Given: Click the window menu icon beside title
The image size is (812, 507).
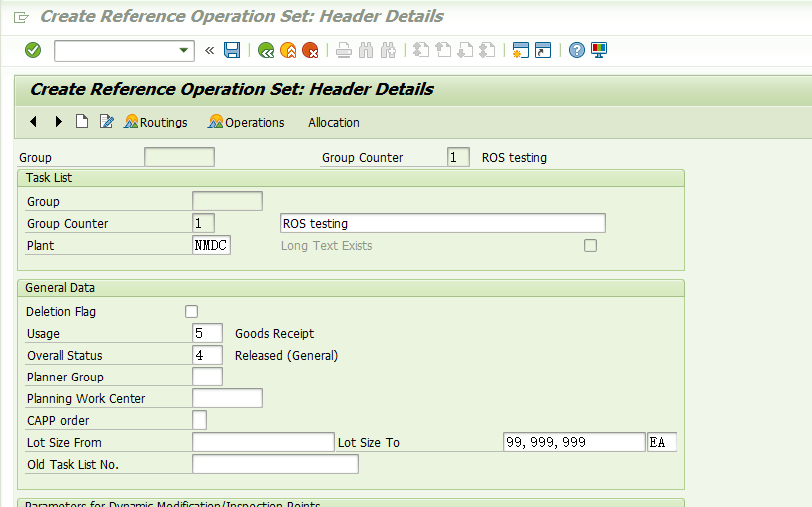Looking at the screenshot, I should (x=21, y=18).
